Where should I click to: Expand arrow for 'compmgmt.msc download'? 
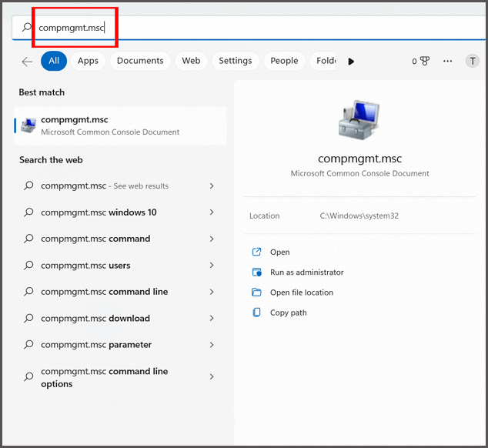(x=212, y=318)
